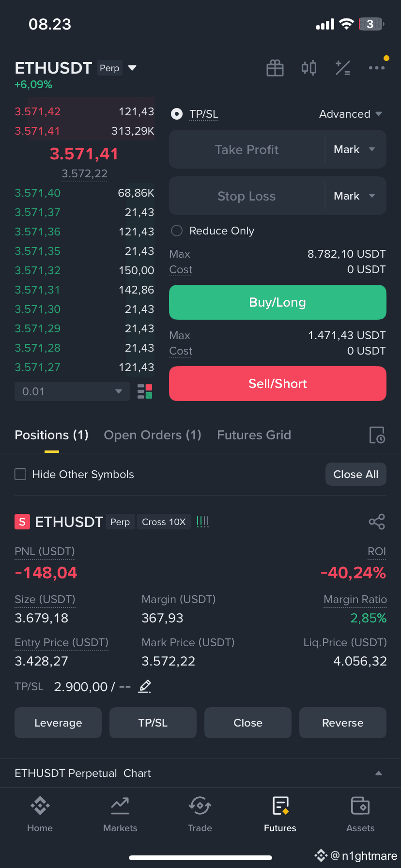
Task: Focus the Take Profit price field
Action: click(247, 149)
